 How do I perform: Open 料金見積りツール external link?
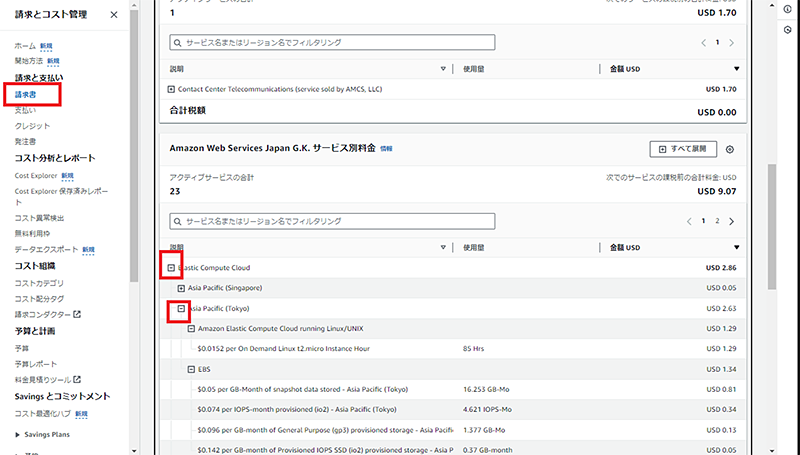point(43,380)
